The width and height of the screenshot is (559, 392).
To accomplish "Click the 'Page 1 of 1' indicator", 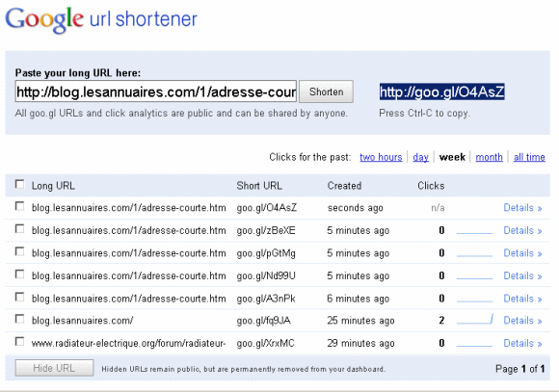I will pos(520,369).
